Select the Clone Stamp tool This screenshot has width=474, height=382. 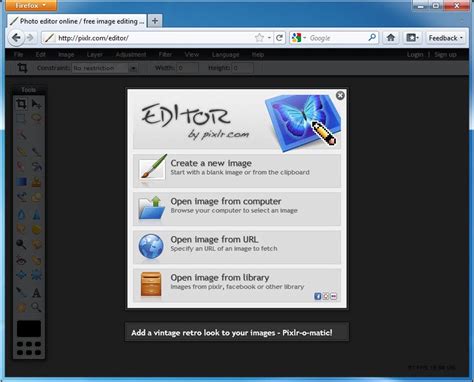coord(36,182)
